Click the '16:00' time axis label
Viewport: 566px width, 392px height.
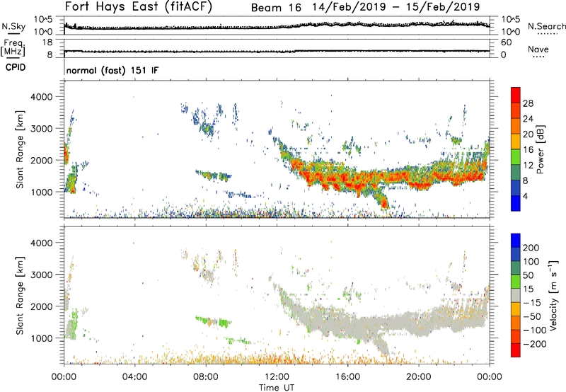coord(348,377)
